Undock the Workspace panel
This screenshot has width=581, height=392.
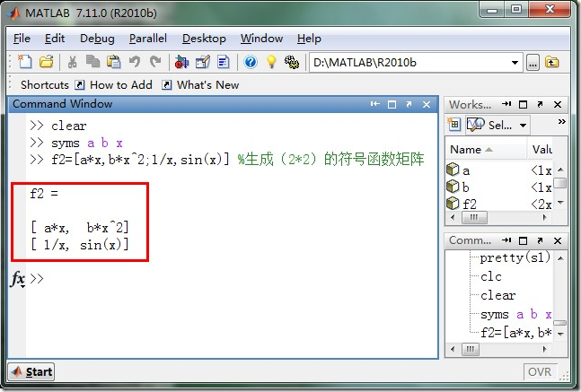(x=540, y=104)
